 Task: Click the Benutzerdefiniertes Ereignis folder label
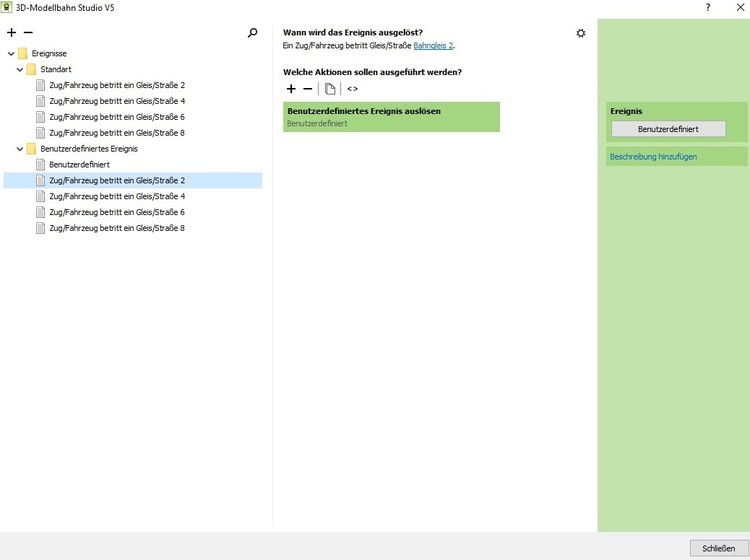point(89,149)
